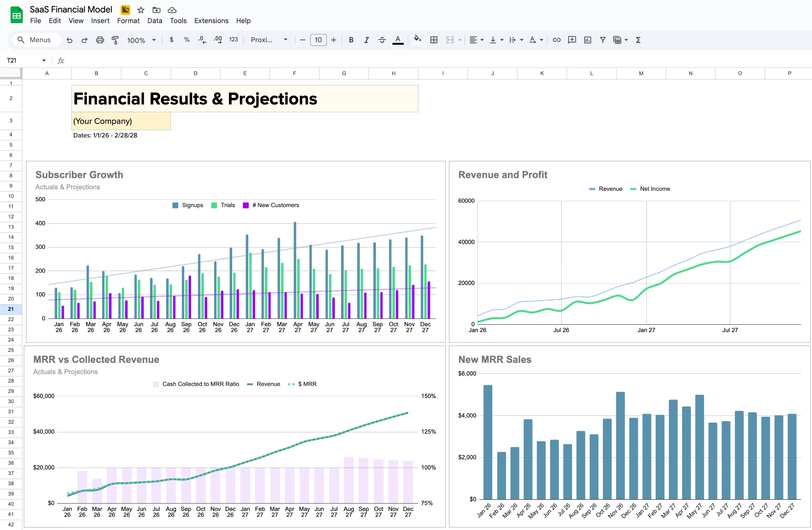Create a filter
Viewport: 812px width, 530px height.
603,40
